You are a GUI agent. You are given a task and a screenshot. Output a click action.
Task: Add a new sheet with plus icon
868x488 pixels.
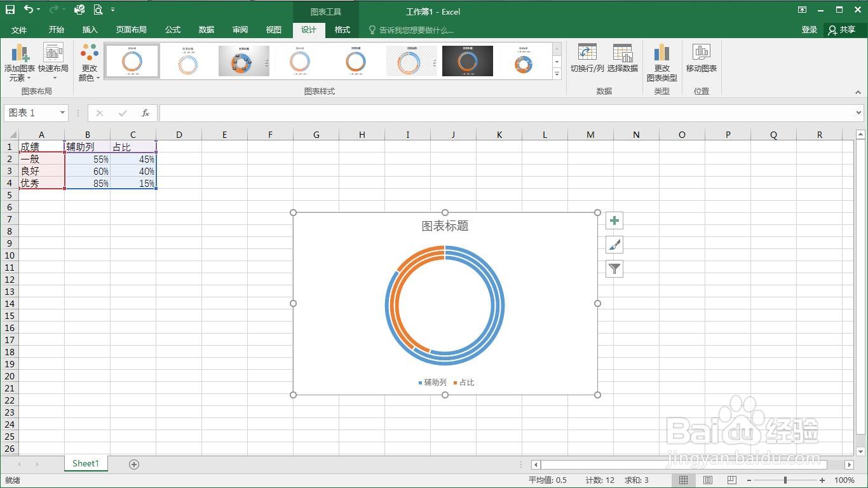tap(134, 464)
